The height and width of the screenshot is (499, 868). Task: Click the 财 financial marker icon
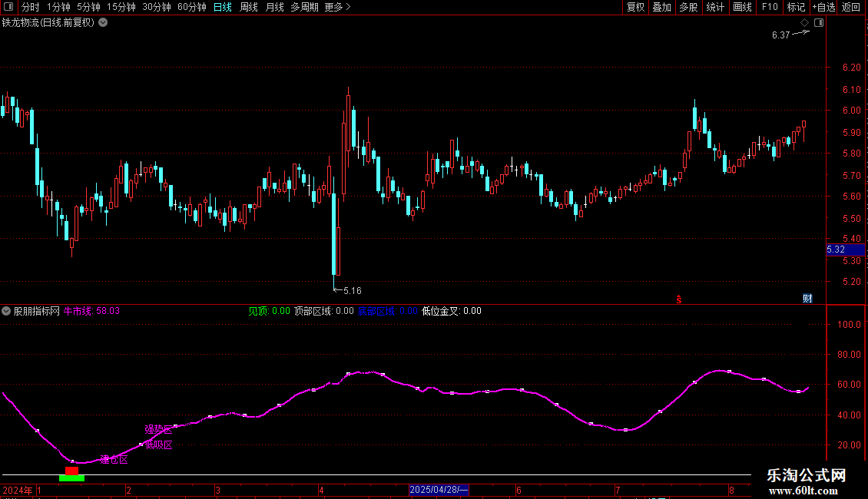point(807,299)
